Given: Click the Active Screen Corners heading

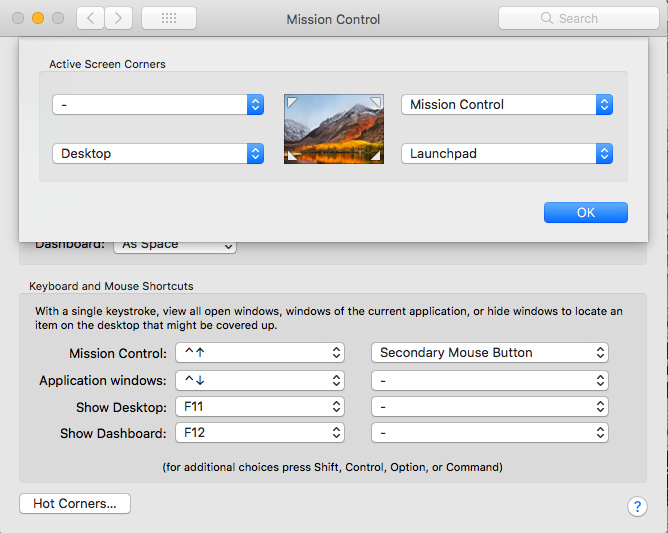Looking at the screenshot, I should (x=107, y=64).
